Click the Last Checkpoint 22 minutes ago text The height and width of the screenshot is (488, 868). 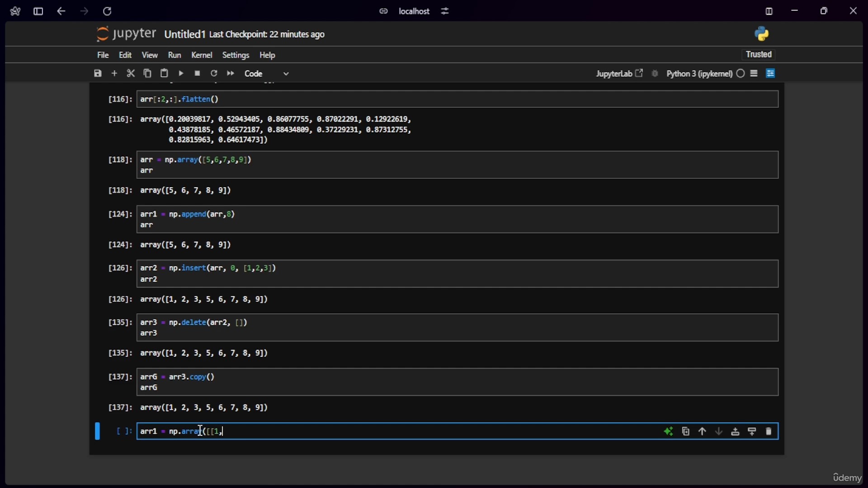[267, 34]
